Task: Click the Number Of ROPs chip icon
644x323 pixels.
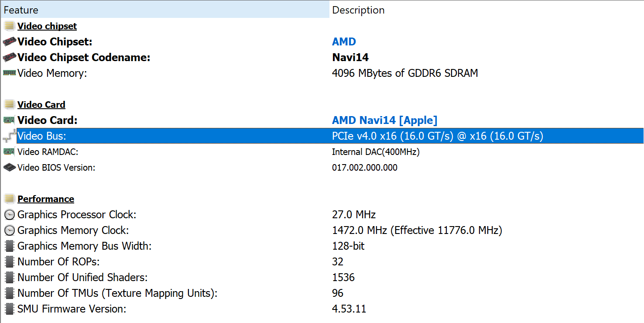Action: (x=10, y=262)
